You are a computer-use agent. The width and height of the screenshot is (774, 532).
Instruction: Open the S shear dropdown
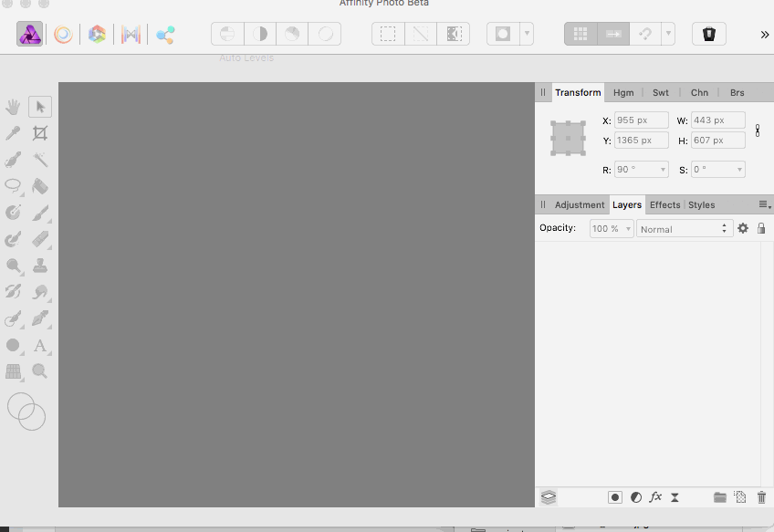click(739, 170)
